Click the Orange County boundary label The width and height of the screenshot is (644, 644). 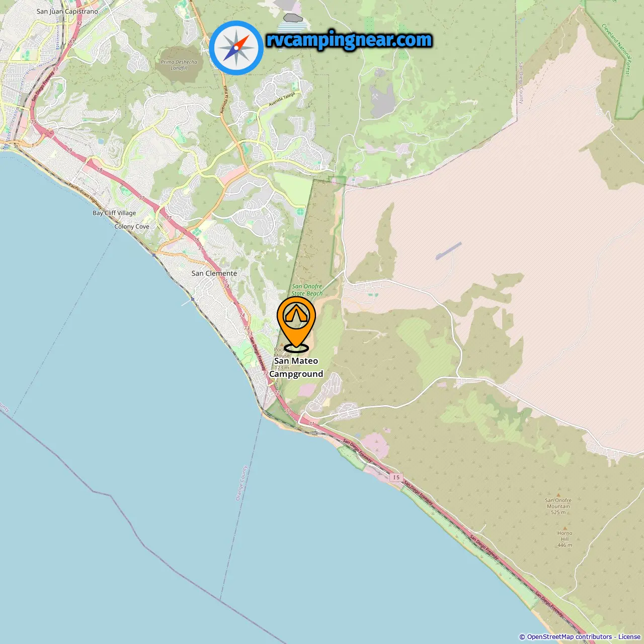(x=242, y=483)
